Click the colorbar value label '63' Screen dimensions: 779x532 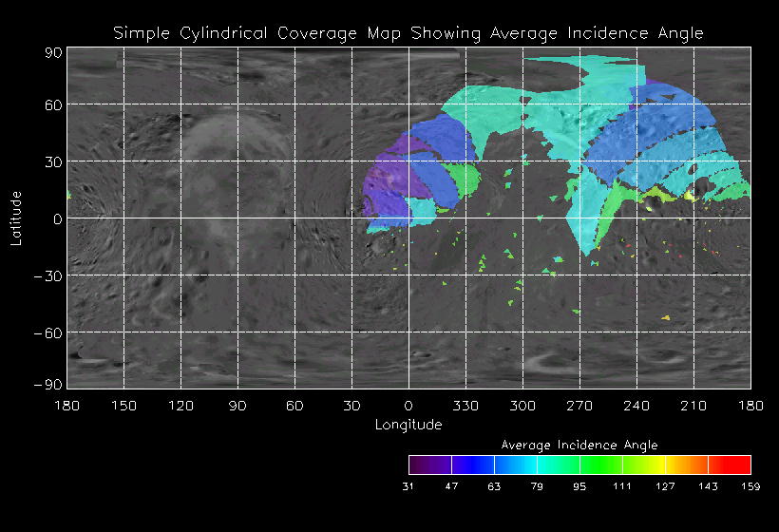(x=494, y=486)
